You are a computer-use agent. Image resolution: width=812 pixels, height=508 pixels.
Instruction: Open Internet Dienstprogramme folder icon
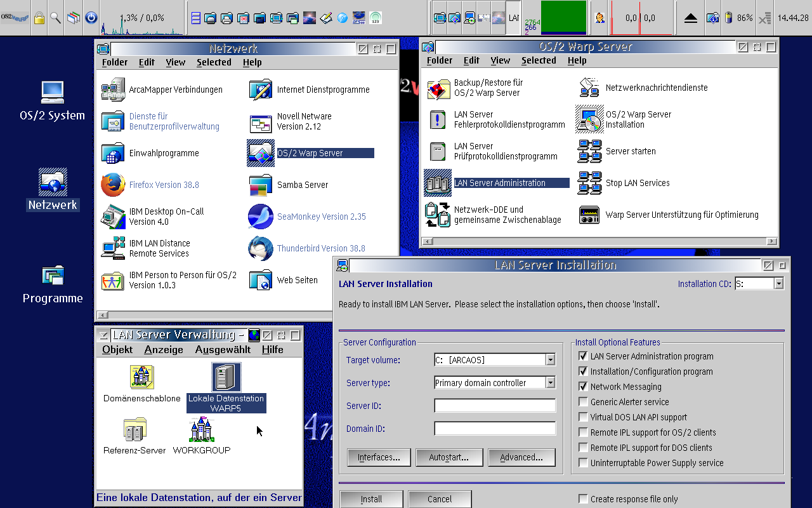(x=261, y=90)
